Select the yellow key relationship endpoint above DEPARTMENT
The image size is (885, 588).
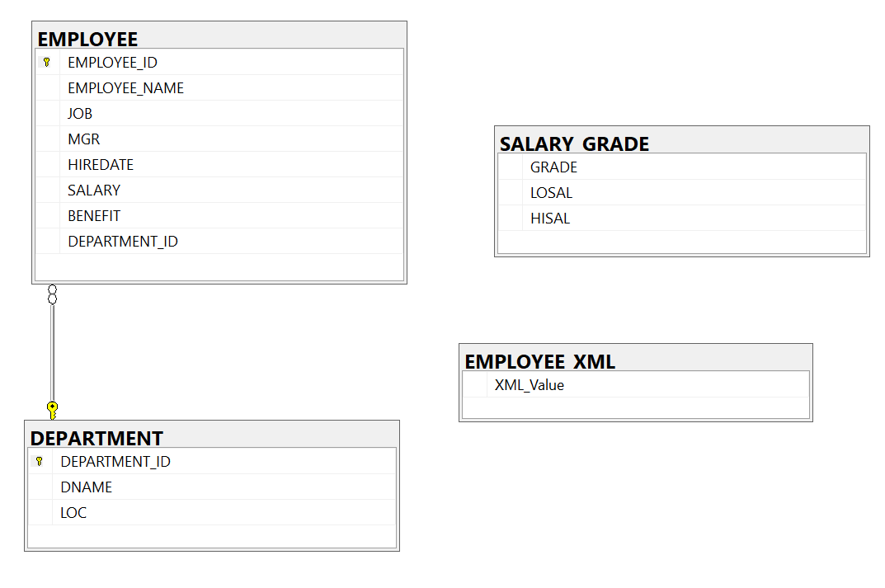pyautogui.click(x=53, y=410)
